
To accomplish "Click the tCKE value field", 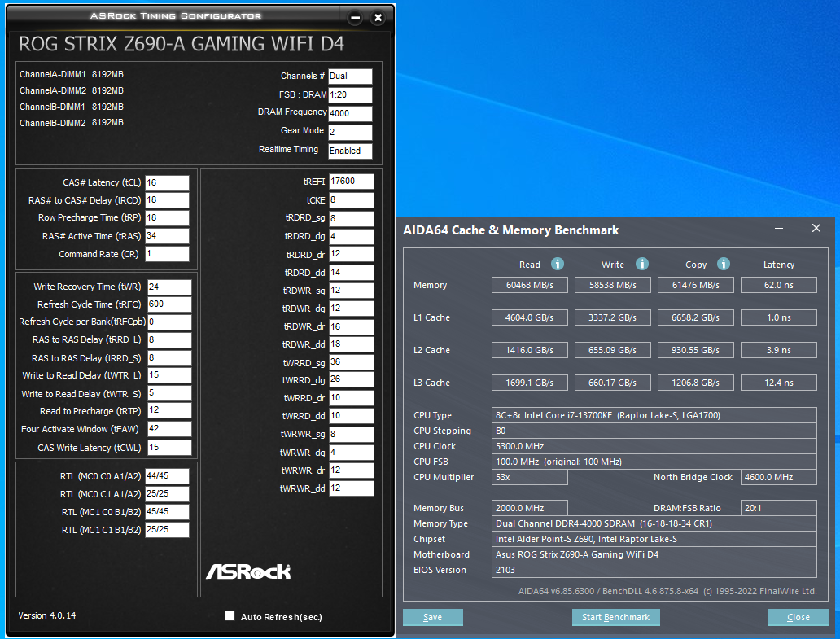I will click(x=351, y=200).
